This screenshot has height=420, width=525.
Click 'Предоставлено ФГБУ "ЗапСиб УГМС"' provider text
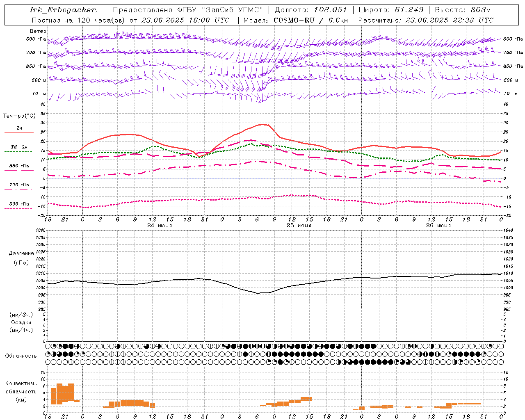(188, 10)
